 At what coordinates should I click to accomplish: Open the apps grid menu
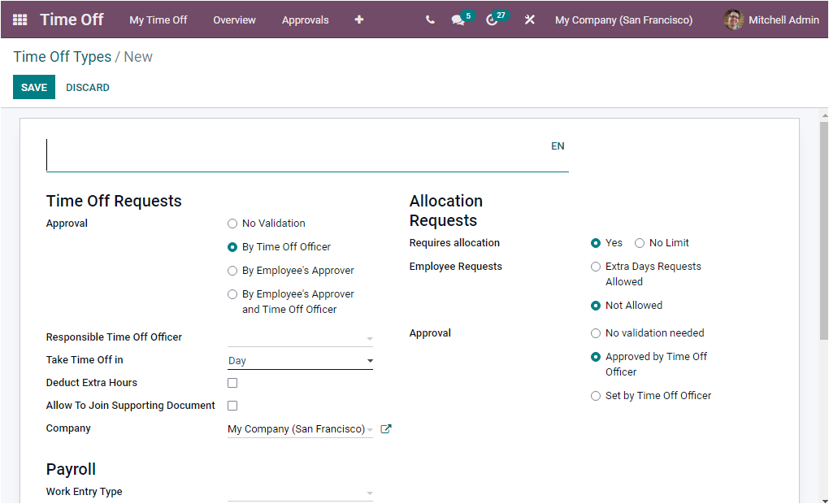tap(20, 20)
